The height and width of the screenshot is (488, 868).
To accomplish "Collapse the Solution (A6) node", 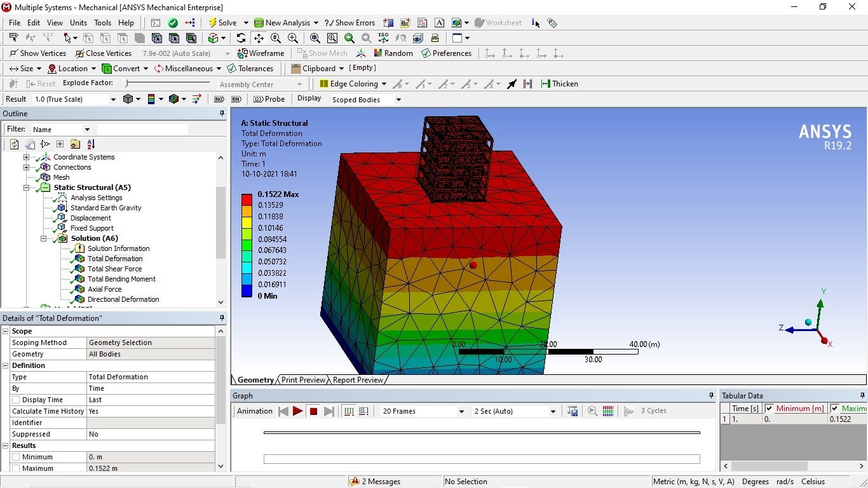I will pos(44,238).
